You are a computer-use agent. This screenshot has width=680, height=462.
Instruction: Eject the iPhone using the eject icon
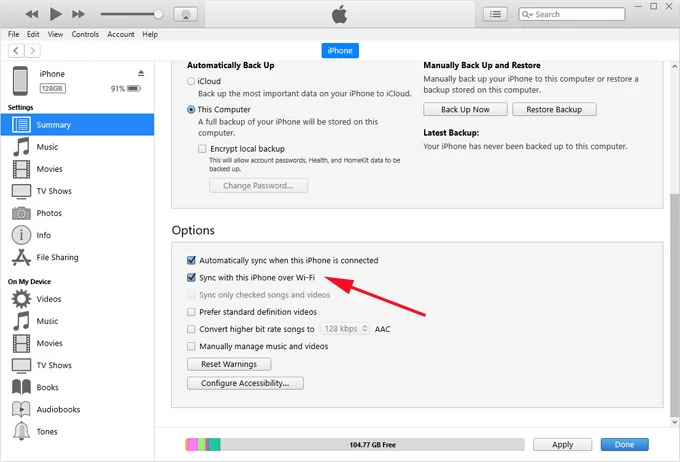point(141,74)
